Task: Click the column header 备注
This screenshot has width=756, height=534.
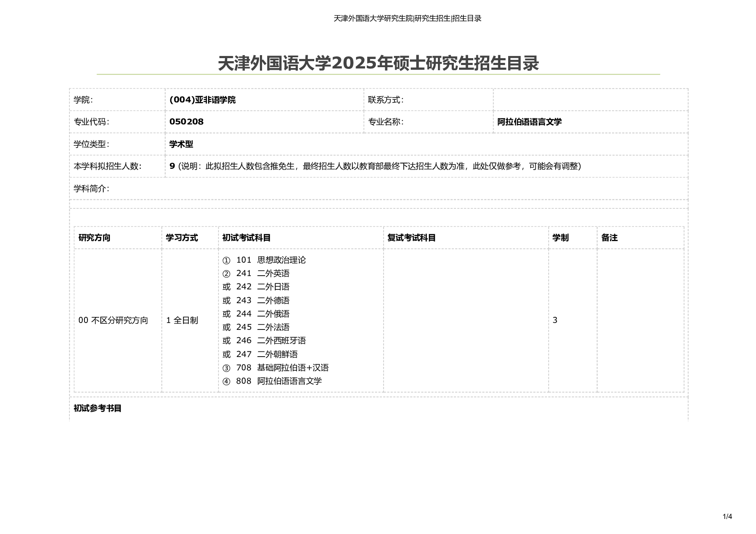Action: point(609,238)
